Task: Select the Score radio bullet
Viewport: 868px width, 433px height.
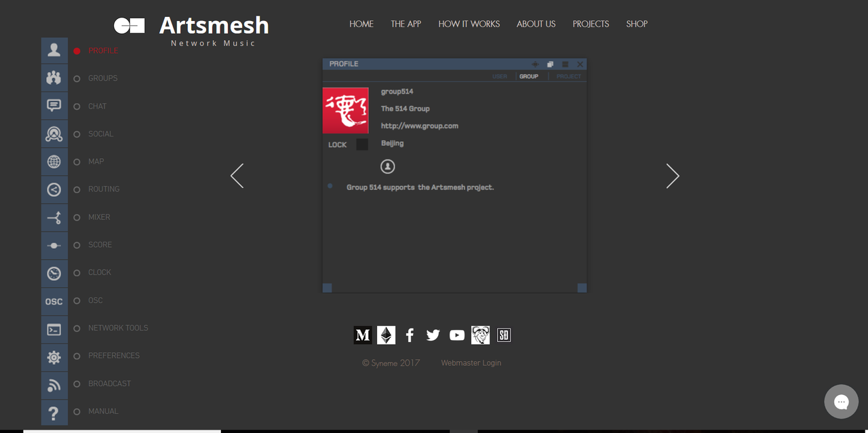Action: [x=77, y=245]
